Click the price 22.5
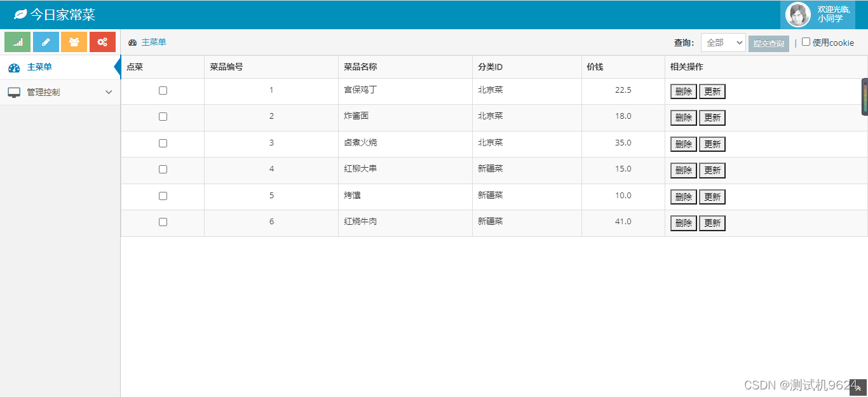Viewport: 868px width, 397px height. pyautogui.click(x=623, y=90)
